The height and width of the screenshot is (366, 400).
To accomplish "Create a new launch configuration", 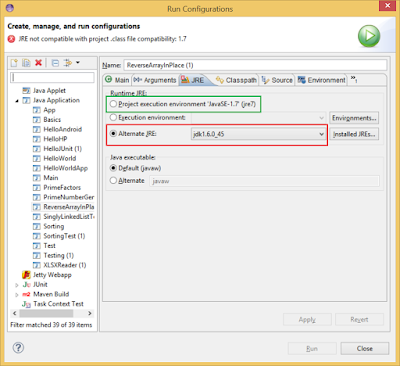I will point(14,63).
